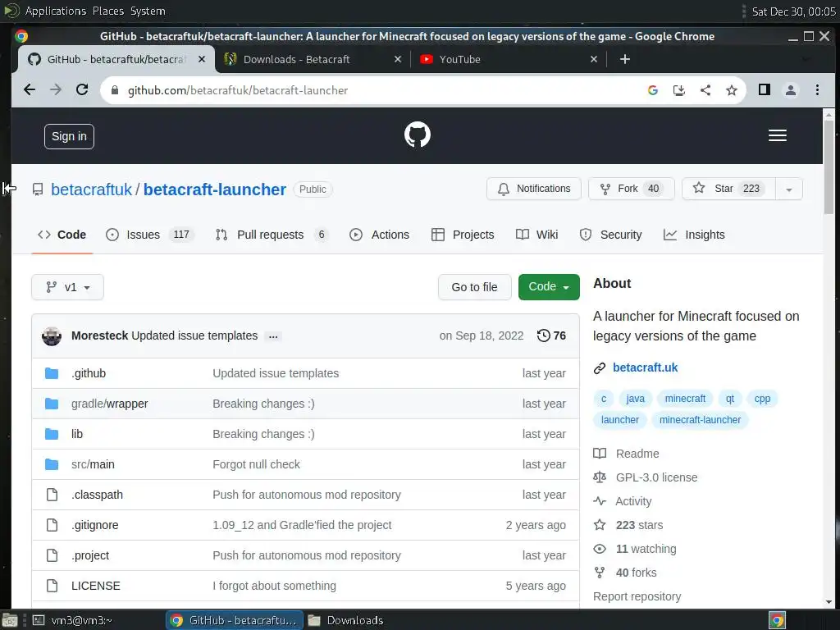Bookmark this page with star icon
Screen dimensions: 840x630
tap(731, 90)
